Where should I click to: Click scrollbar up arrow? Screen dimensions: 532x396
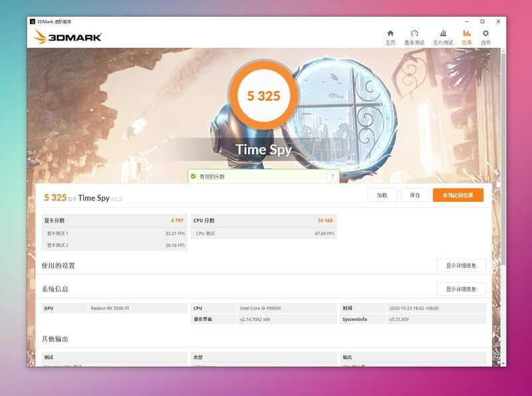(x=503, y=51)
